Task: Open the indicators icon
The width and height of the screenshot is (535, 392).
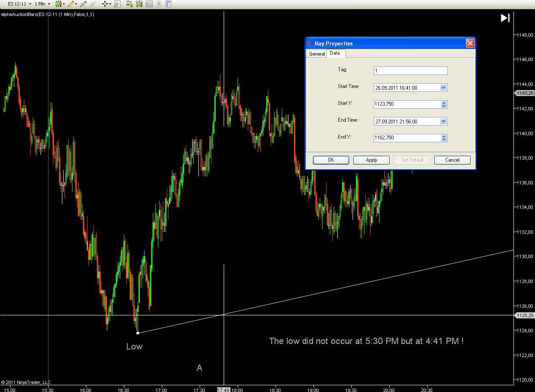Action: [149, 4]
